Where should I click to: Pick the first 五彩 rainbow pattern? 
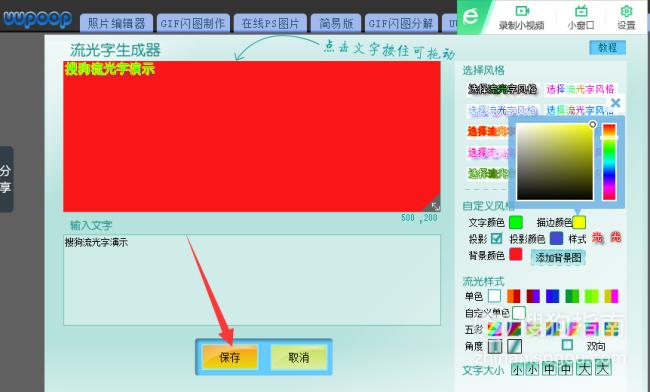point(495,329)
